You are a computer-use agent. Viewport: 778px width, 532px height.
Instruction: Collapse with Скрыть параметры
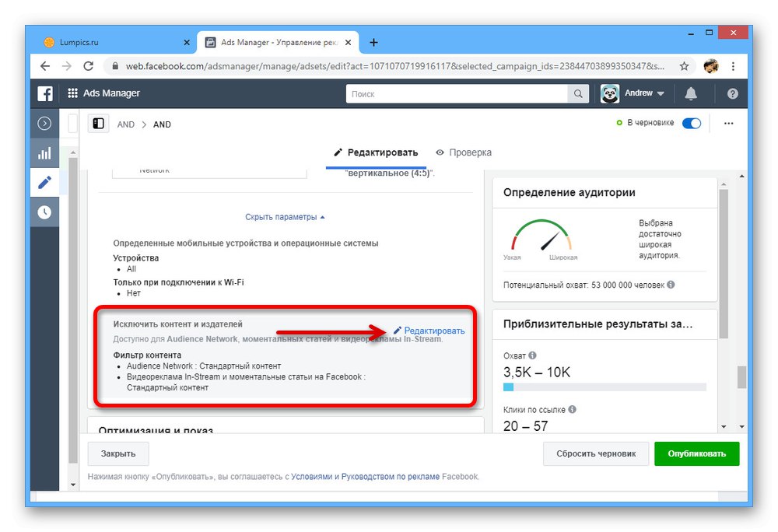(285, 217)
